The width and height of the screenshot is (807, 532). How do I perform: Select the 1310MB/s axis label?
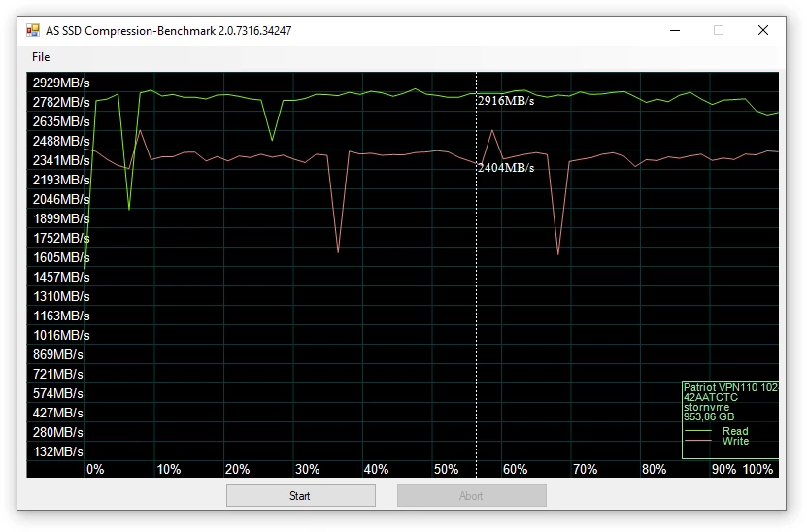click(x=61, y=296)
